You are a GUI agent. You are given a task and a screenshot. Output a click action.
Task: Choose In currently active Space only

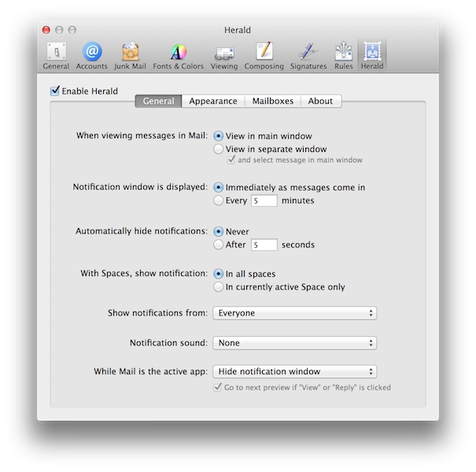pyautogui.click(x=219, y=287)
